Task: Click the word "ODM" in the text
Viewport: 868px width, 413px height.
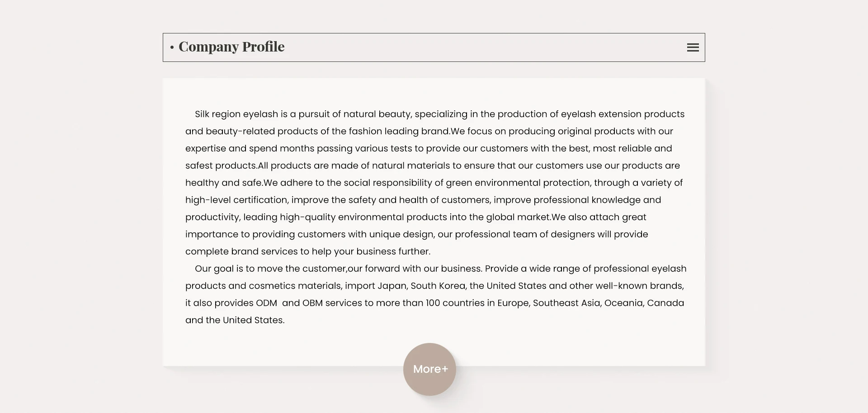Action: click(x=266, y=303)
